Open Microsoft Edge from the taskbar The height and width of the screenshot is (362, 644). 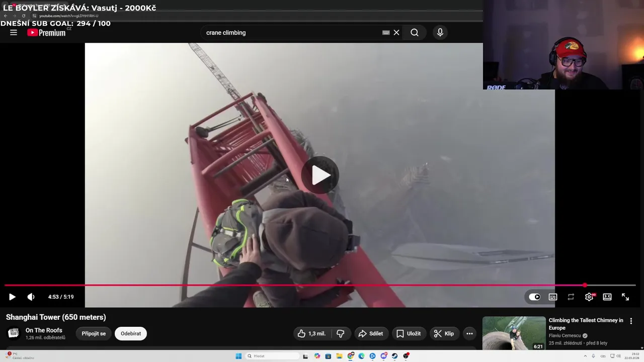361,356
